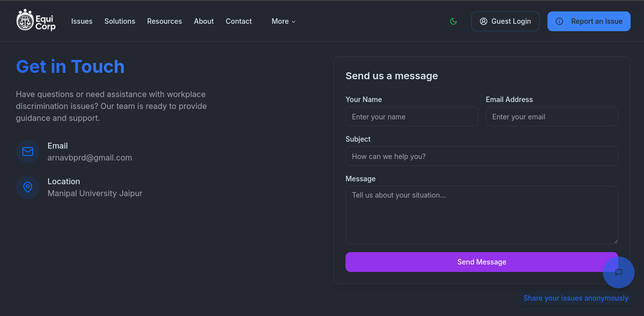The image size is (644, 316).
Task: Click the Message text area
Action: (x=482, y=215)
